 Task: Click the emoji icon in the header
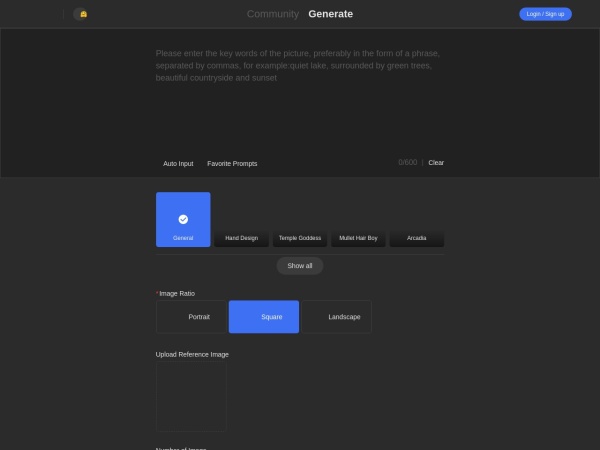tap(83, 14)
